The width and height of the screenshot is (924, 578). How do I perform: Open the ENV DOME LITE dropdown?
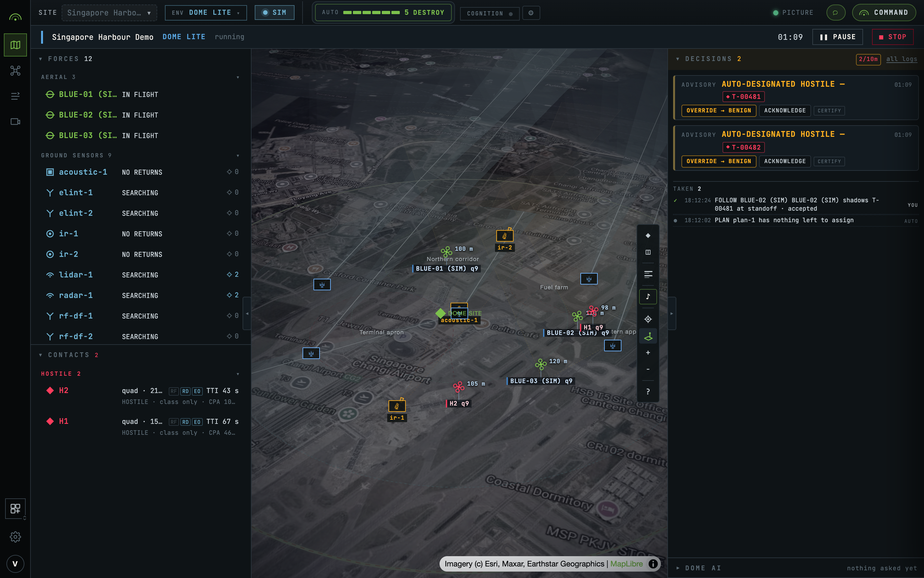click(x=206, y=13)
